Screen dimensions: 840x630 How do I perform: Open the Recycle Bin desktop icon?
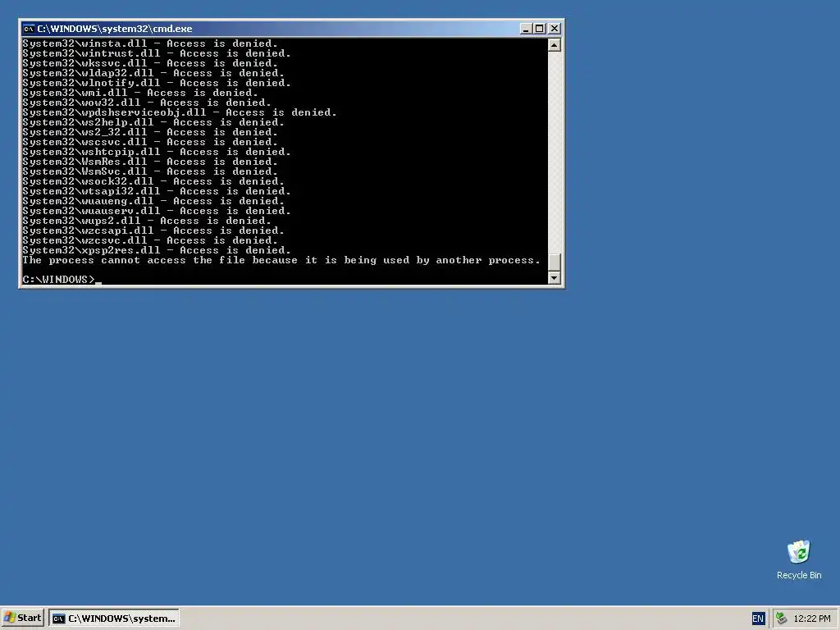click(x=799, y=559)
